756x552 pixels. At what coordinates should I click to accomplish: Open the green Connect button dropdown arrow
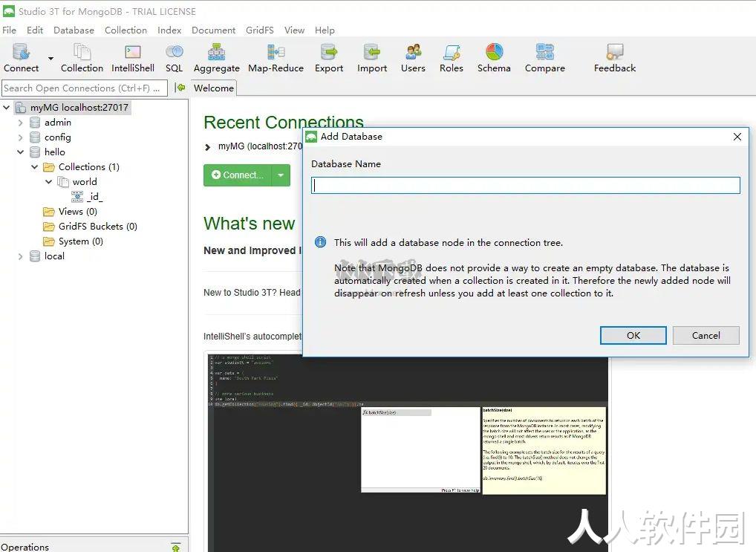click(x=281, y=175)
